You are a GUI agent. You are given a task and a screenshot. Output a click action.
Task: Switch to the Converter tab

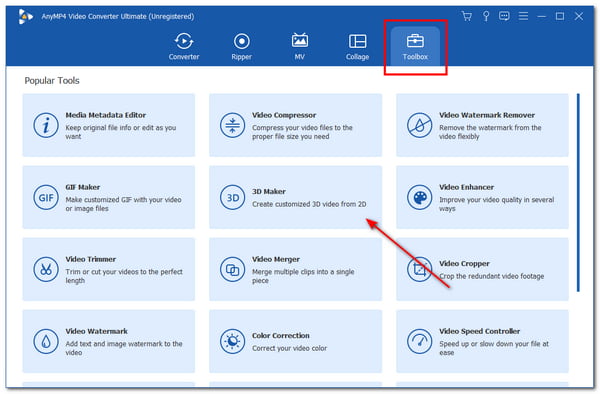click(x=184, y=46)
